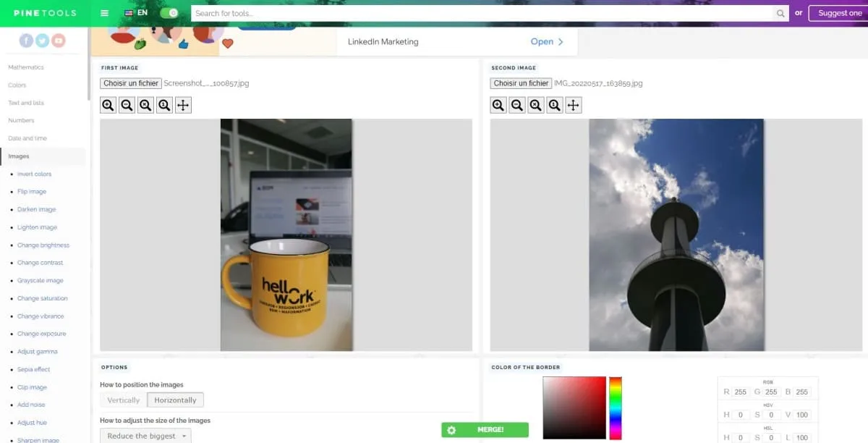
Task: Open the Mathematics category
Action: (x=26, y=67)
